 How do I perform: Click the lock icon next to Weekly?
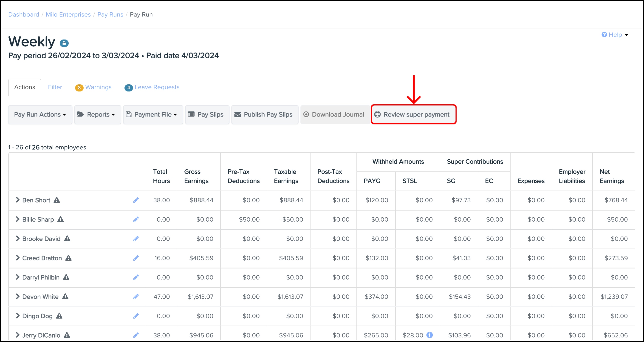click(64, 43)
